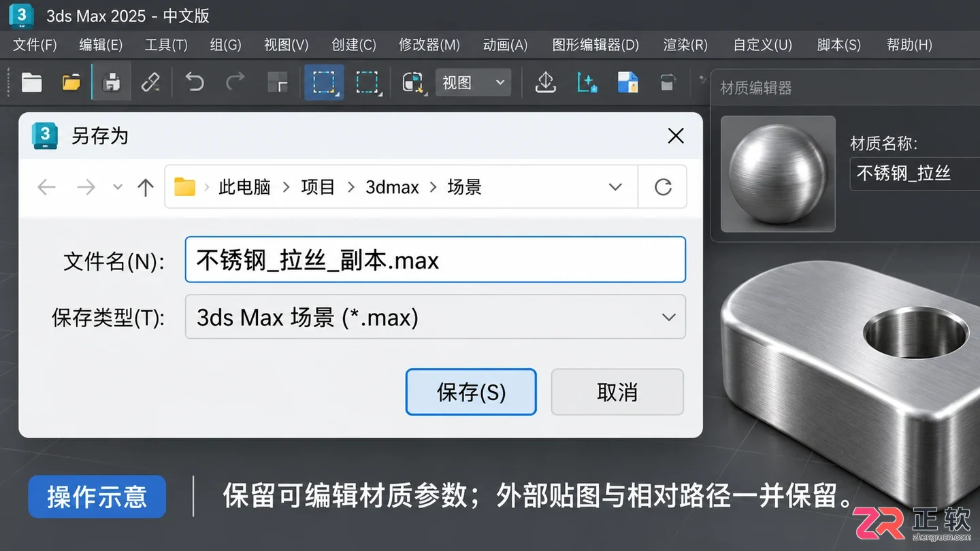The image size is (980, 551).
Task: Click the export upload toolbar icon
Action: [x=546, y=82]
